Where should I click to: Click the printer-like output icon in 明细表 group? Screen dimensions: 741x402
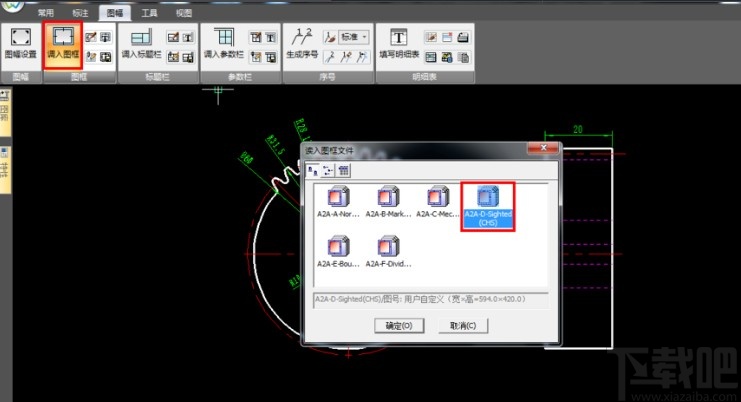463,37
